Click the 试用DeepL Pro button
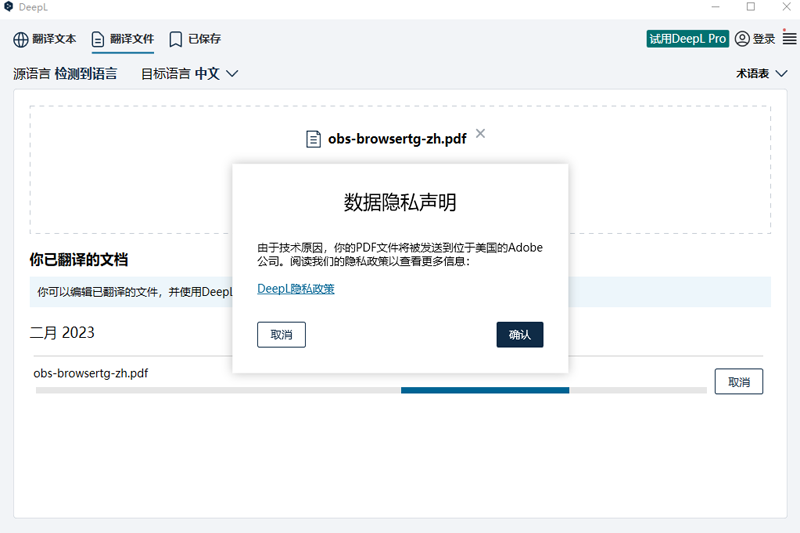This screenshot has height=533, width=800. click(x=687, y=39)
